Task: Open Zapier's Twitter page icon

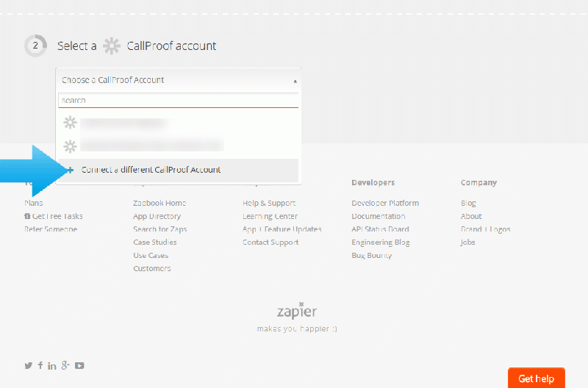Action: tap(29, 365)
